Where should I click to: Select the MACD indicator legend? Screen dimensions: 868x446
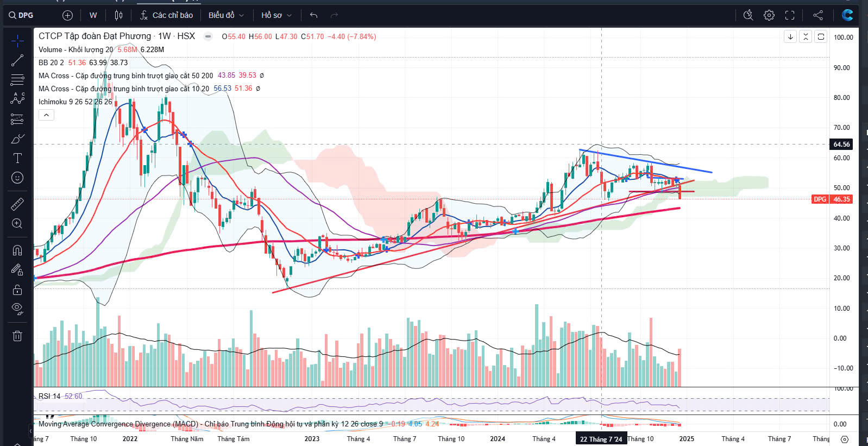(x=210, y=424)
